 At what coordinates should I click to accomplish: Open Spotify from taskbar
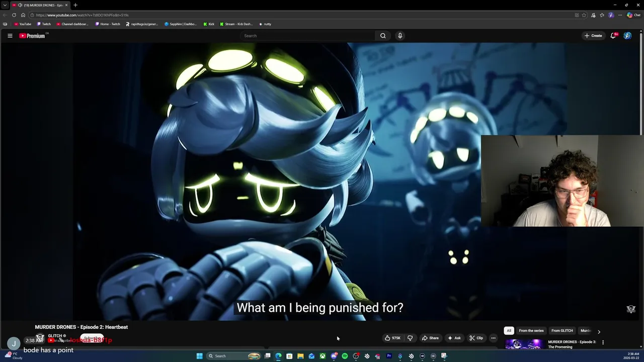[x=345, y=356]
